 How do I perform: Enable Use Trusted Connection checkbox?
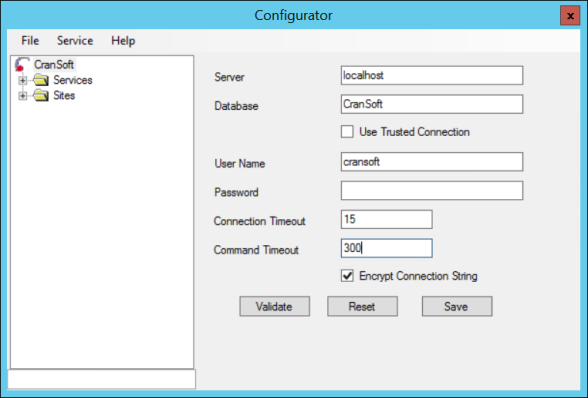(347, 132)
